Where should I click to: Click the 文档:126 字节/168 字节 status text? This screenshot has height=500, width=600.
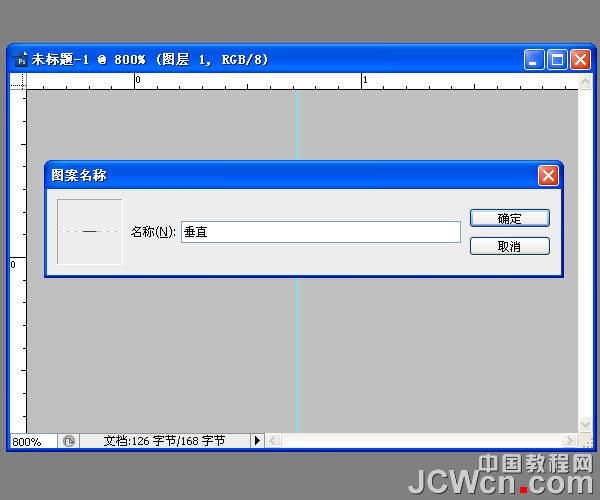pos(164,441)
